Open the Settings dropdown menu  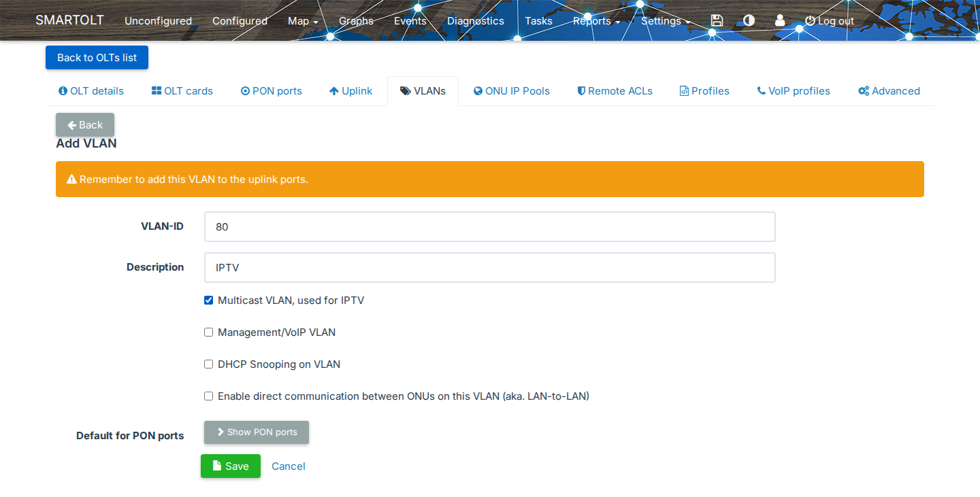tap(666, 21)
